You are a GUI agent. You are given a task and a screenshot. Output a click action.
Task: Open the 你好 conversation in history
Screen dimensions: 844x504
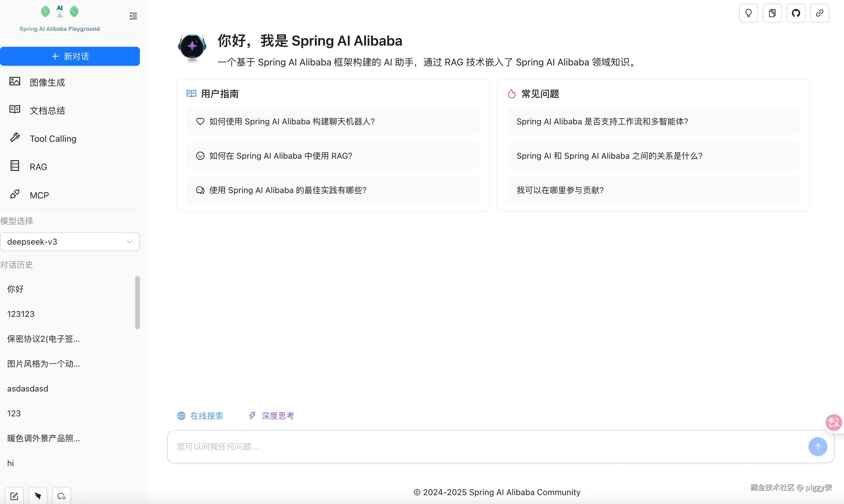click(68, 289)
